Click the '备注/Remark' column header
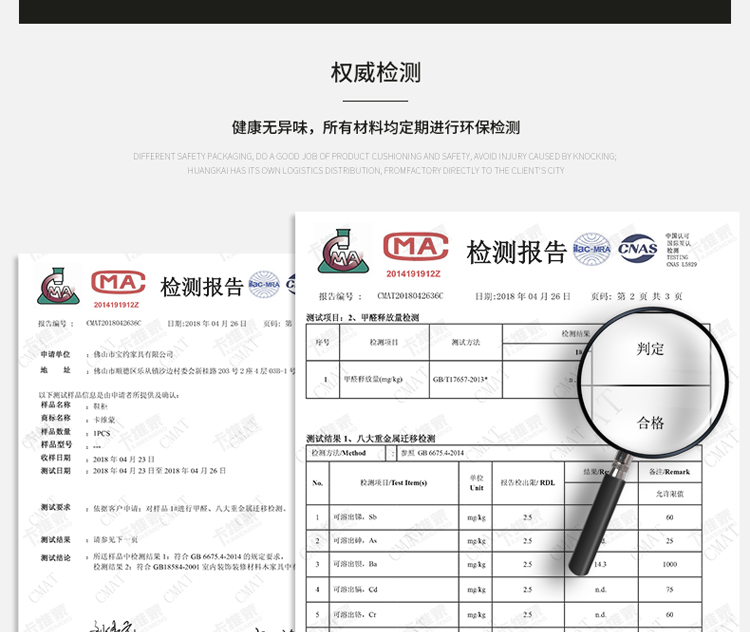The image size is (750, 632). (669, 472)
